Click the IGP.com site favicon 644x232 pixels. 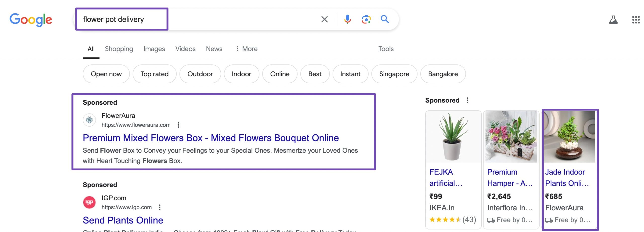(89, 202)
